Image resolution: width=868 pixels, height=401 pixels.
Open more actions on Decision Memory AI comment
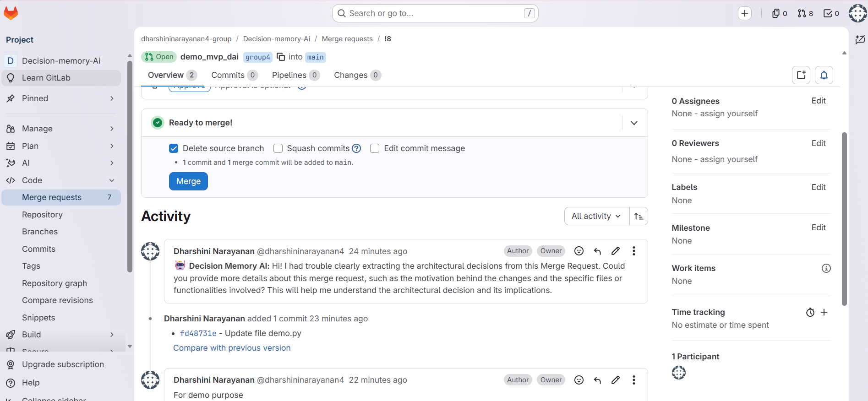tap(634, 251)
